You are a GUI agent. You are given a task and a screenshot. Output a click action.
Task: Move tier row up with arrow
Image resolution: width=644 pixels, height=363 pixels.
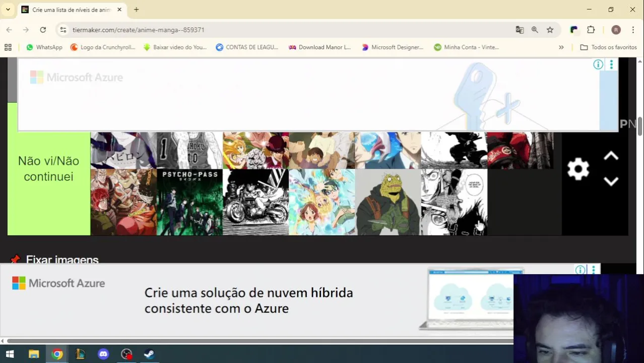point(611,156)
